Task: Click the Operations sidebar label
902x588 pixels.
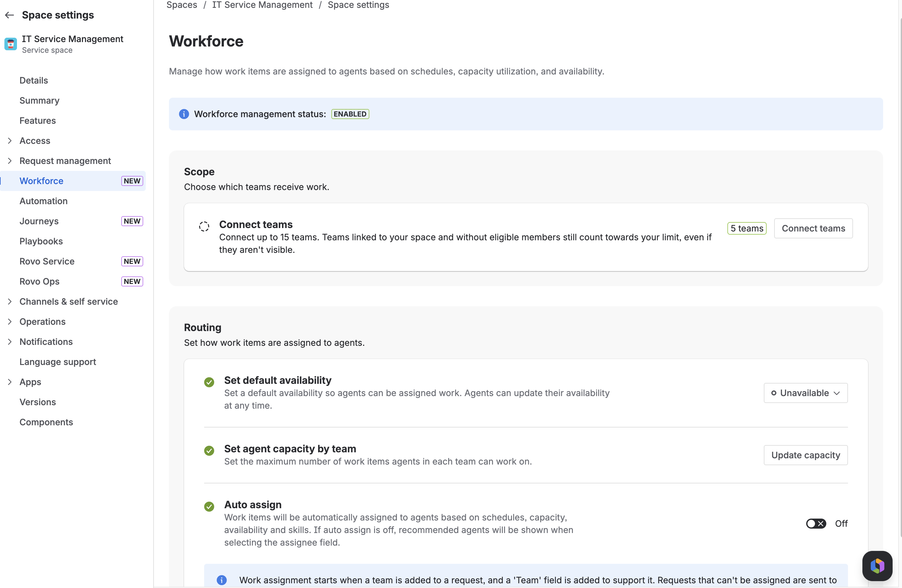Action: 42,322
